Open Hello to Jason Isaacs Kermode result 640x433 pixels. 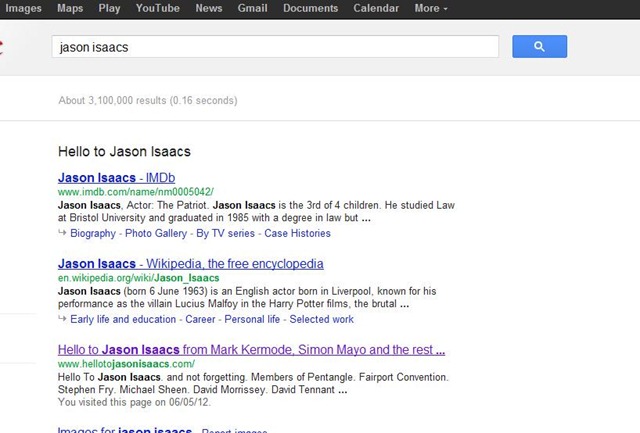(x=251, y=350)
